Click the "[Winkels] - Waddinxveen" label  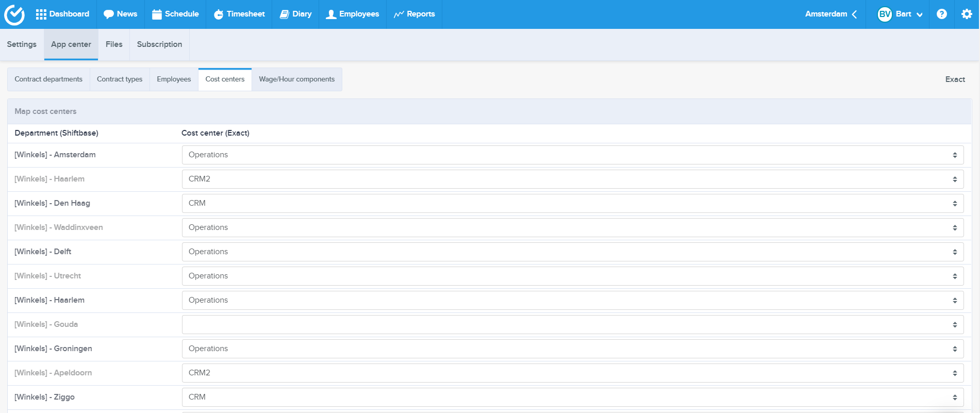point(59,227)
